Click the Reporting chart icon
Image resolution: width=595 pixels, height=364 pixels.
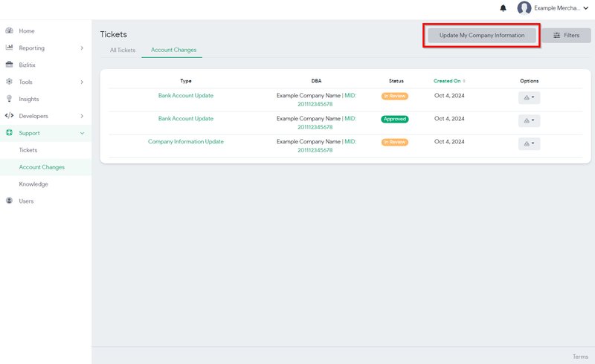(10, 48)
